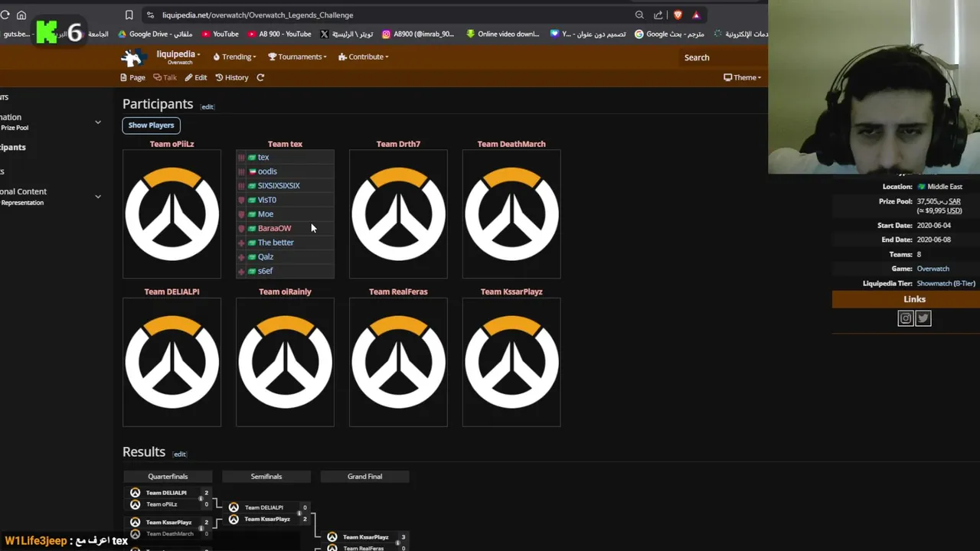
Task: Open player The better link
Action: coord(276,243)
